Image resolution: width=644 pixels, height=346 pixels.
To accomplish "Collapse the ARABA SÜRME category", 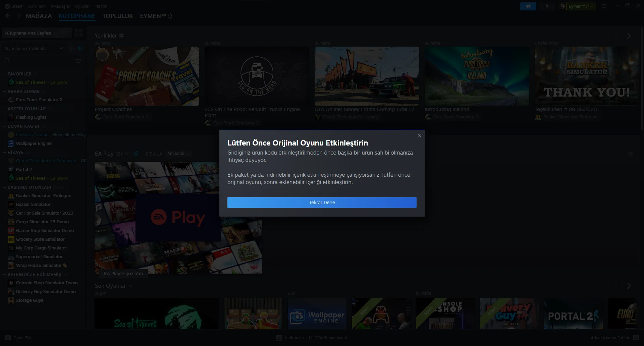I will click(x=4, y=92).
